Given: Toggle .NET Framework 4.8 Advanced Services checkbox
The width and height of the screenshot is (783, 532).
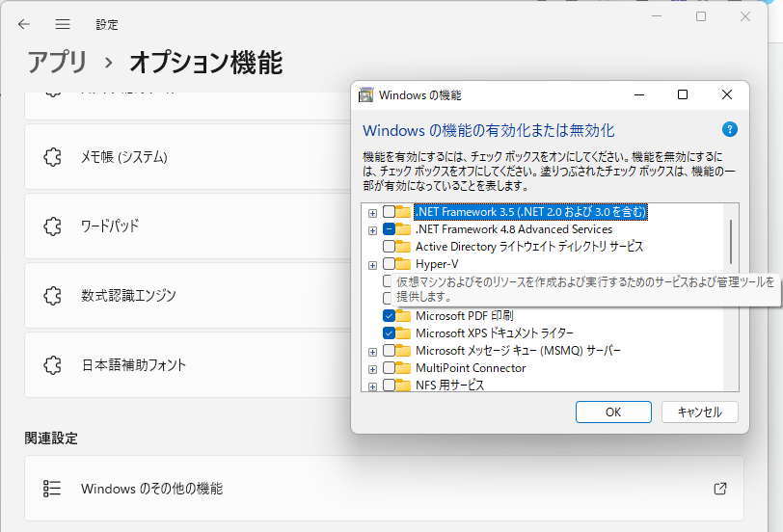Looking at the screenshot, I should [x=389, y=229].
